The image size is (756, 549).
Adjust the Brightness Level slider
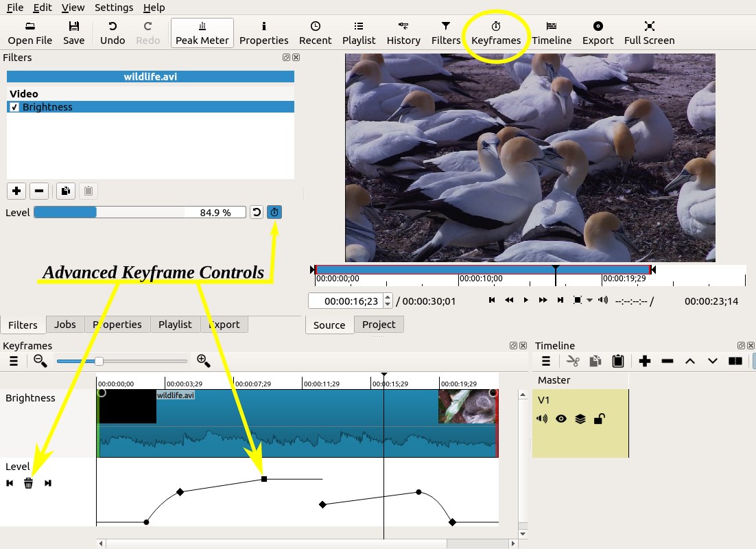(x=139, y=213)
